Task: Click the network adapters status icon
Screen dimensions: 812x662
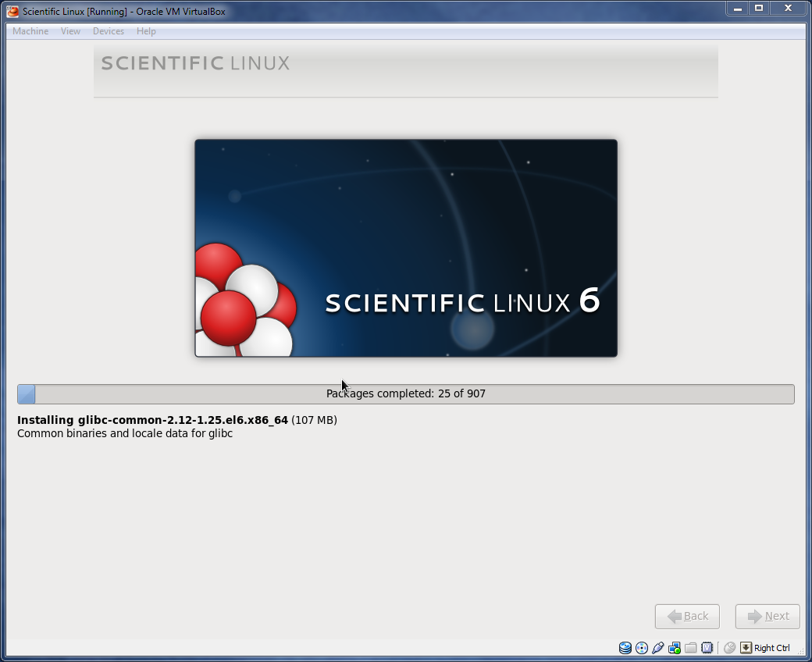Action: click(675, 647)
